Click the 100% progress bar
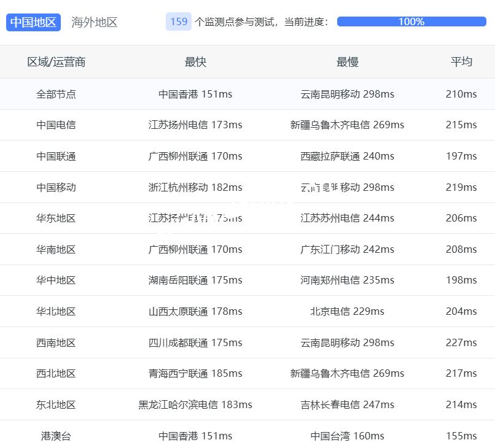 click(411, 21)
